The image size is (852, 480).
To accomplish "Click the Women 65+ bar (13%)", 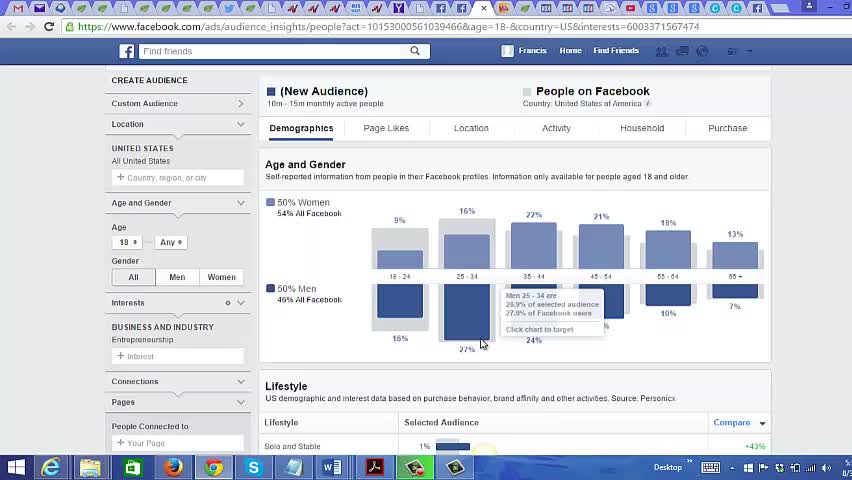I will click(x=735, y=255).
